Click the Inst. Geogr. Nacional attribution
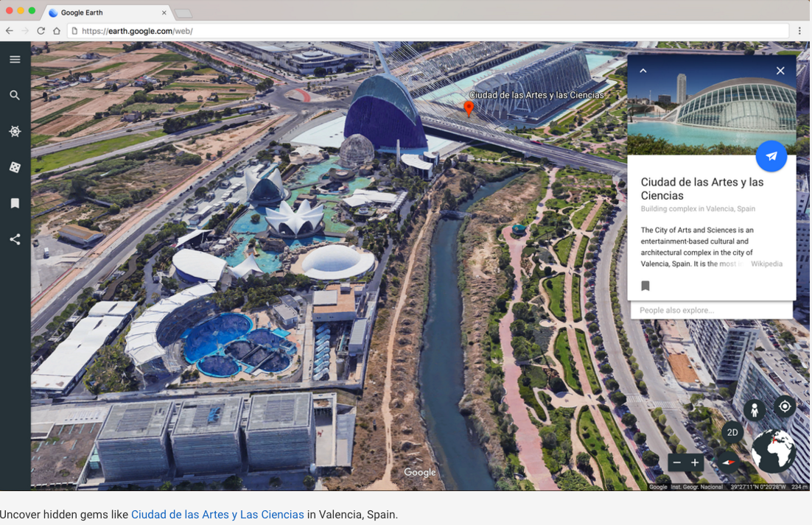Image resolution: width=812 pixels, height=525 pixels. click(x=696, y=487)
